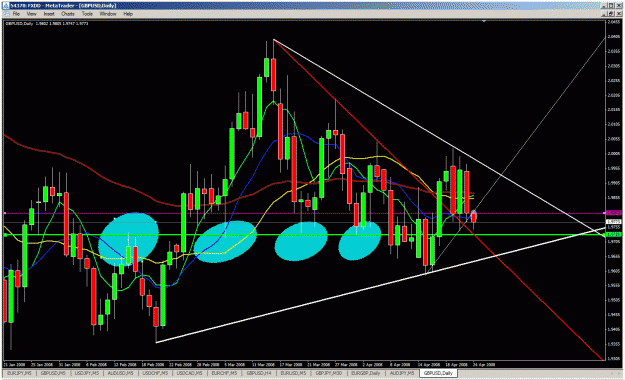Select the red descending trendline

pyautogui.click(x=438, y=200)
